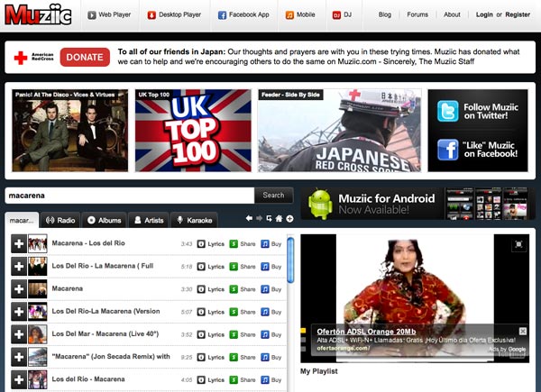Go to the Mobile page
The width and height of the screenshot is (541, 392).
coord(300,14)
